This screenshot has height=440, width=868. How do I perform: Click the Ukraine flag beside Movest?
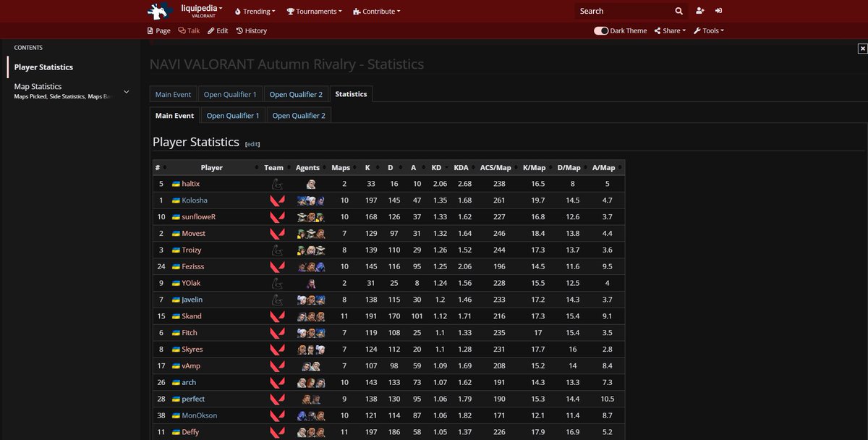pyautogui.click(x=176, y=234)
